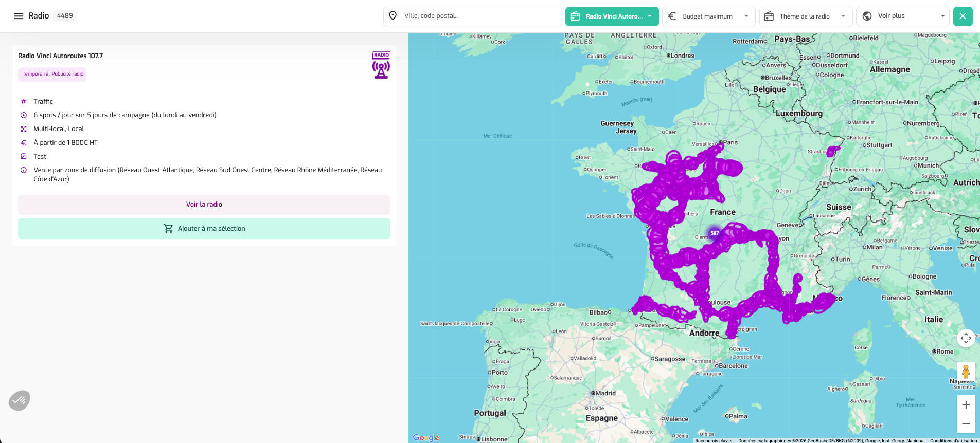
Task: Expand Radio Vinci Autoroutes filter dropdown
Action: (612, 16)
